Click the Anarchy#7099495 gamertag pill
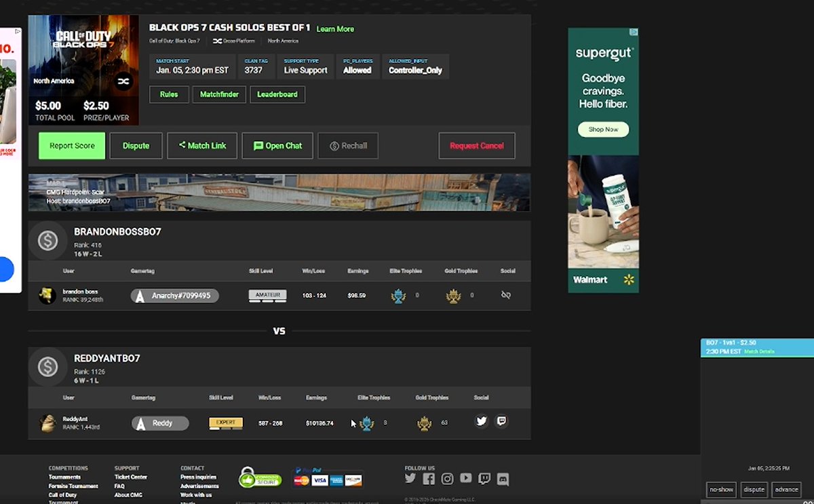 [175, 296]
